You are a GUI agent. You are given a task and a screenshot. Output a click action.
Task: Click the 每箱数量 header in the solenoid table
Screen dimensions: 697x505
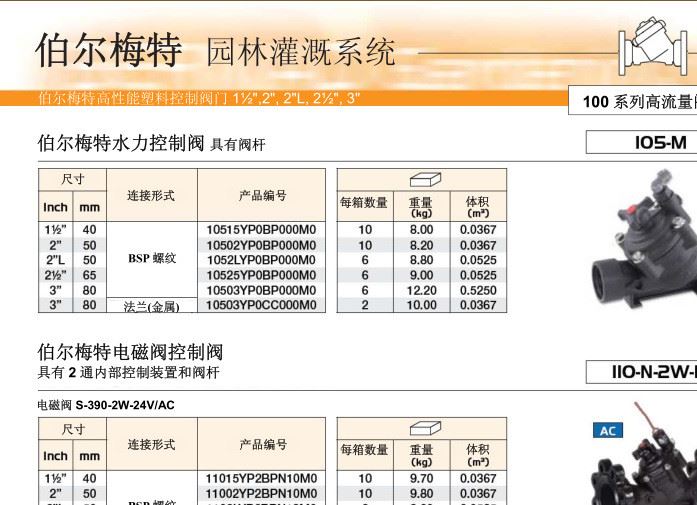[365, 450]
